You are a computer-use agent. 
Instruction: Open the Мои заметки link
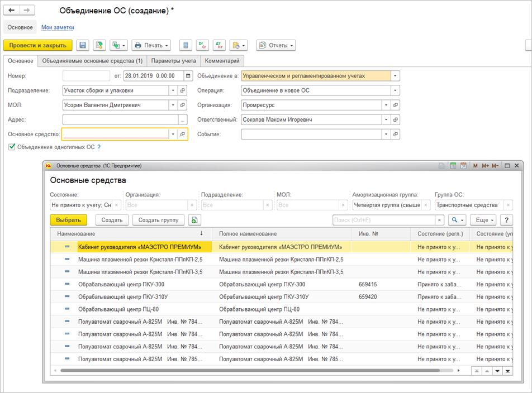[58, 27]
